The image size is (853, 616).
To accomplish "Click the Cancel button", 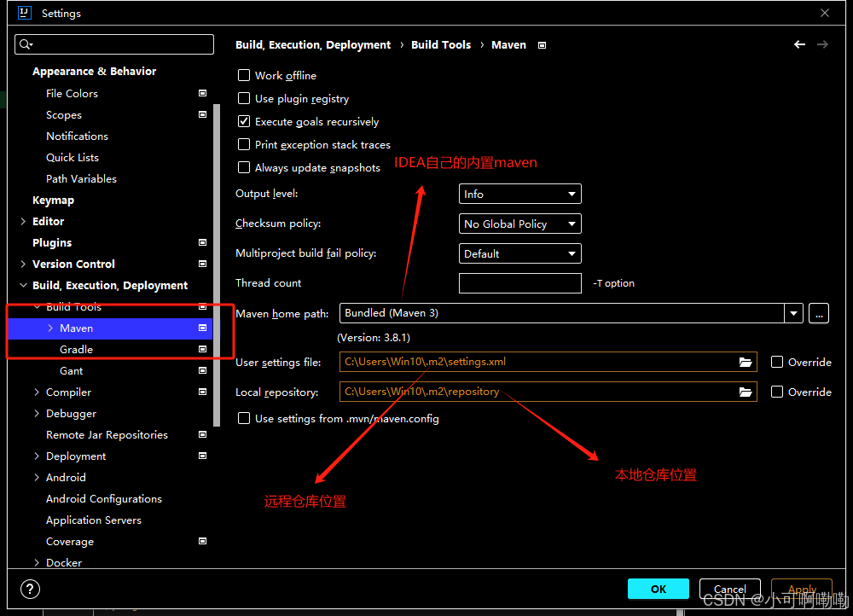I will [729, 589].
